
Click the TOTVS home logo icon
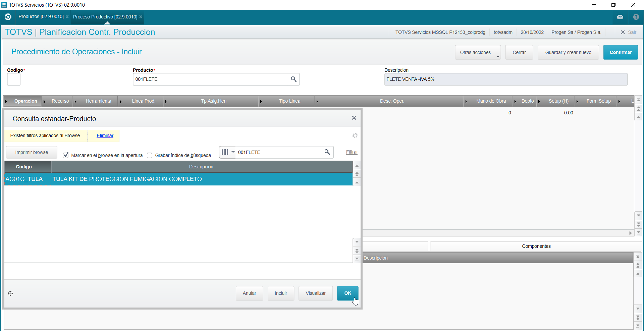coord(8,17)
